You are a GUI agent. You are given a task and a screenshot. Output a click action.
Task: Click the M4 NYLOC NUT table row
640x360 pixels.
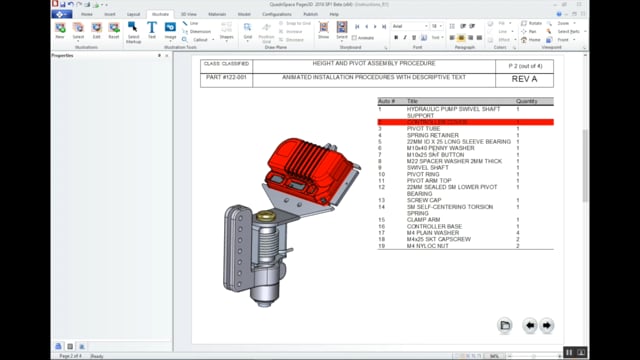[466, 246]
